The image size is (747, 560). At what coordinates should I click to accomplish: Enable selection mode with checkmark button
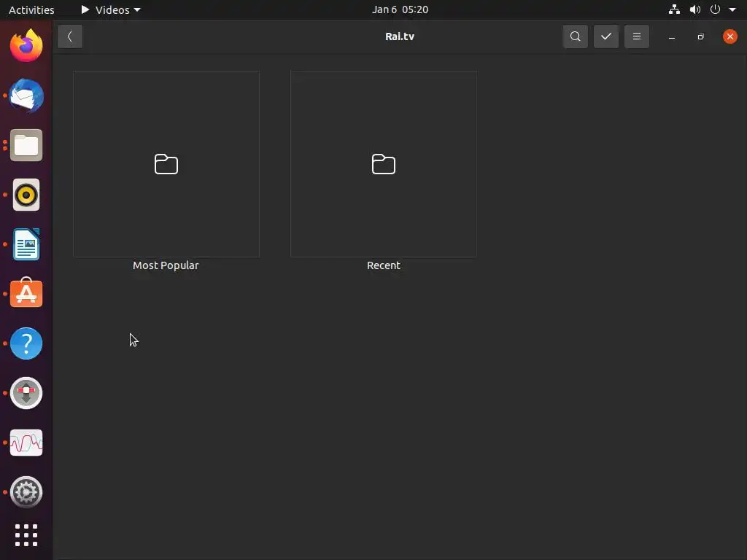606,36
